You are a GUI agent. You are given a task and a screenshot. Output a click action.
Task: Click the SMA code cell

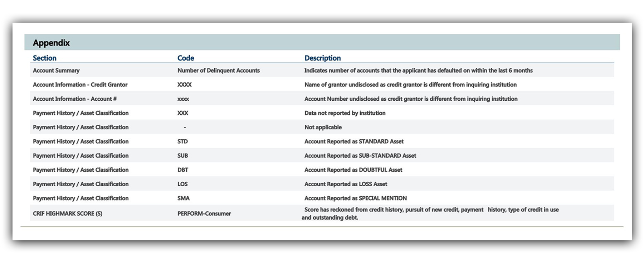point(184,198)
